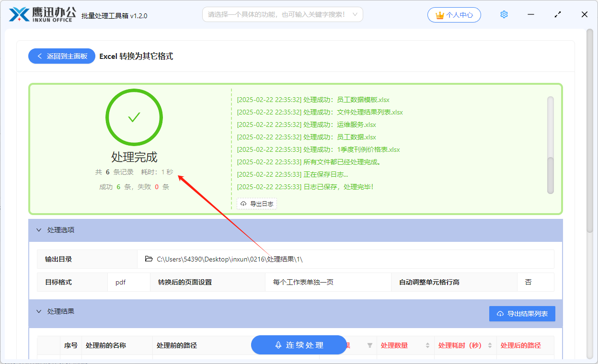Click the 耗时 1 秒 text
This screenshot has height=364, width=598.
(157, 172)
